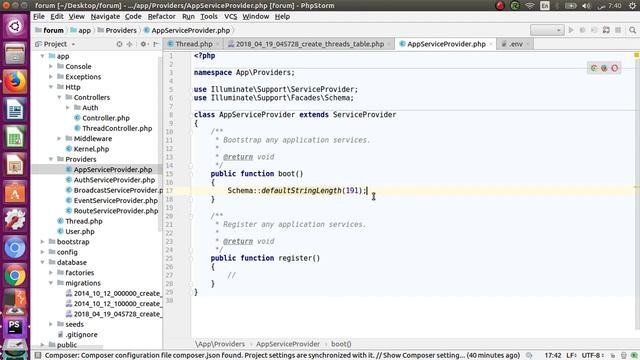Click the UTF-8 encoding in the status bar

592,356
